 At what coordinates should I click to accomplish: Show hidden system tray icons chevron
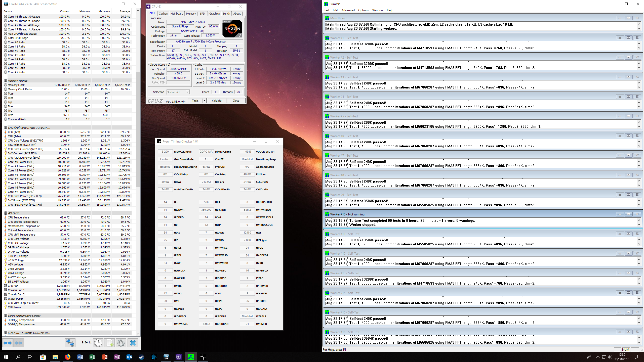coord(598,357)
